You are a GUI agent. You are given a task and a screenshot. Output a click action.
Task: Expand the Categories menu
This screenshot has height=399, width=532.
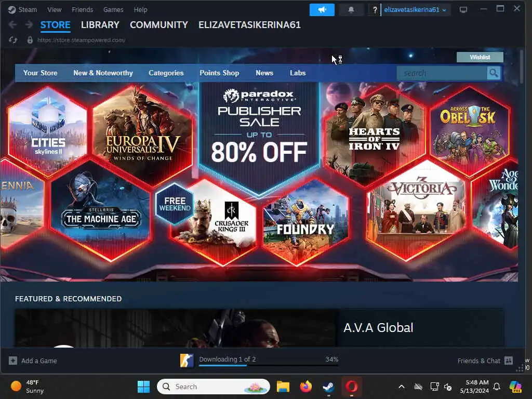[166, 73]
